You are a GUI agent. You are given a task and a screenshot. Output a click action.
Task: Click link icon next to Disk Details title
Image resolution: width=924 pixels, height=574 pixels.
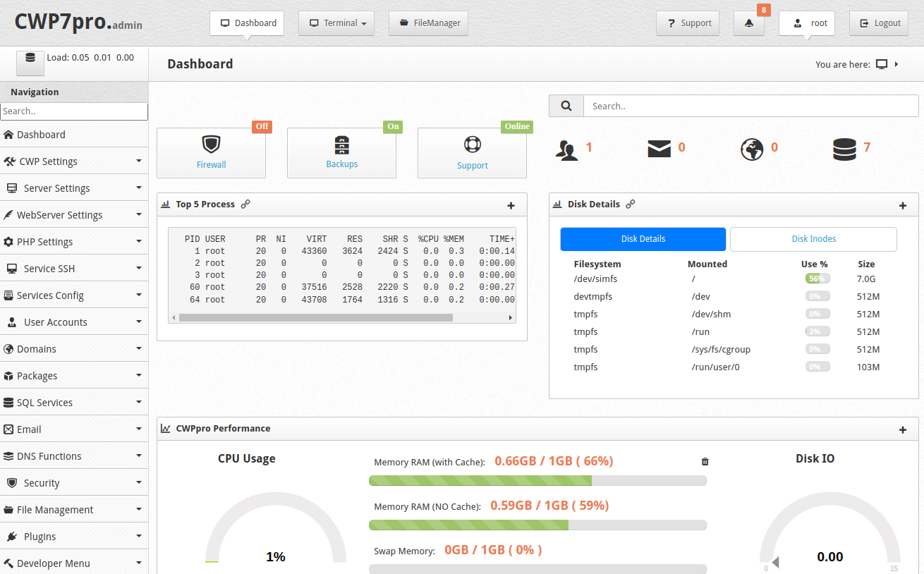coord(631,204)
